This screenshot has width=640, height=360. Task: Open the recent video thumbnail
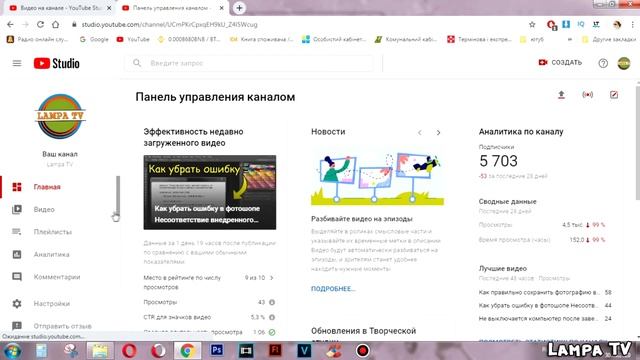(x=210, y=192)
